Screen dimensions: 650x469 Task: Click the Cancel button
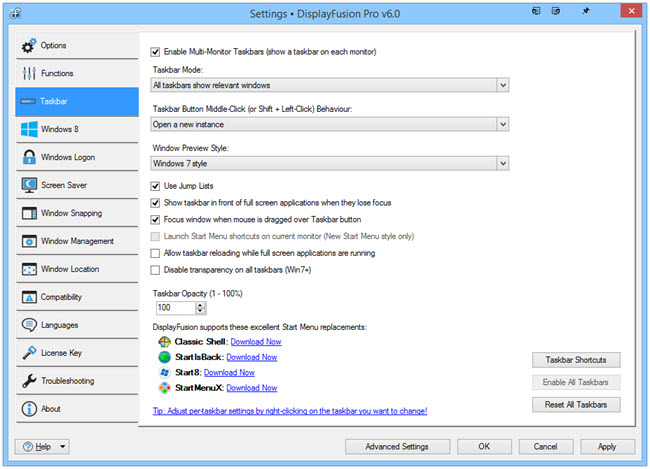(546, 447)
